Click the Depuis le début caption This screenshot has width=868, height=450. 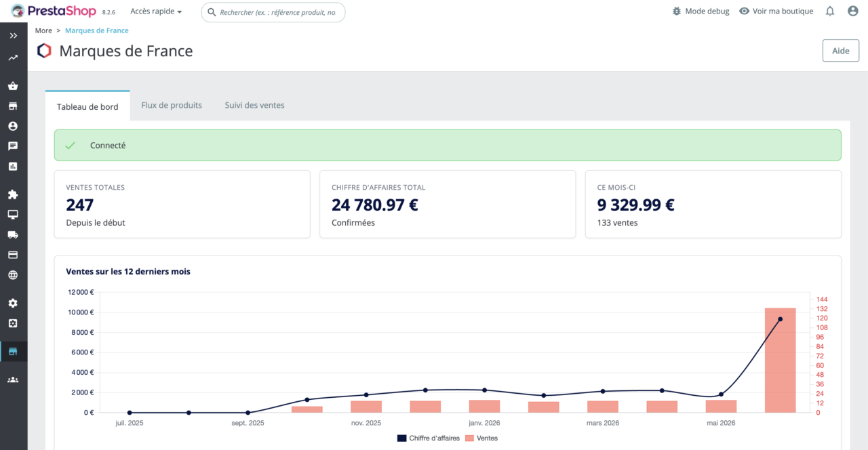pyautogui.click(x=96, y=222)
